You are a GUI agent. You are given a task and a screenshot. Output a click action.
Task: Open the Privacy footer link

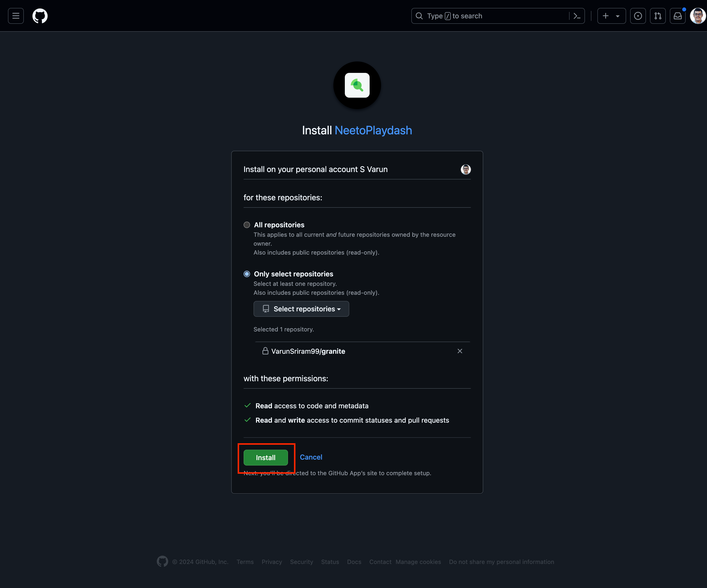pos(272,562)
